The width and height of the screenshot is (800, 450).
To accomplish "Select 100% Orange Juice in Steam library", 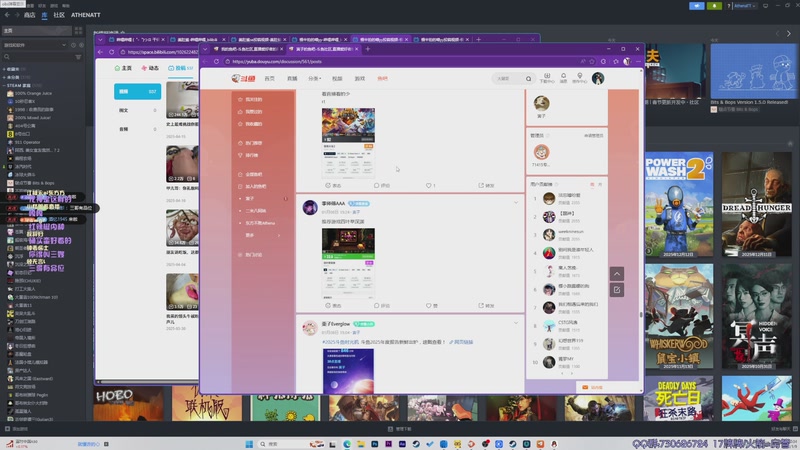I will pyautogui.click(x=33, y=93).
